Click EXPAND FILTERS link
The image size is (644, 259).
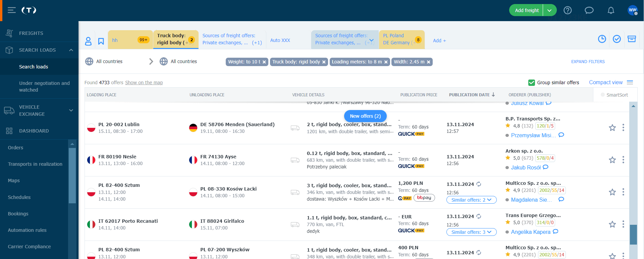click(588, 62)
